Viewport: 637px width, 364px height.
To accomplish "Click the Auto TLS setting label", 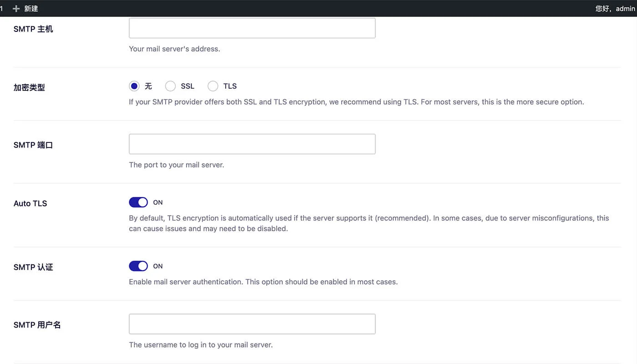I will (30, 203).
